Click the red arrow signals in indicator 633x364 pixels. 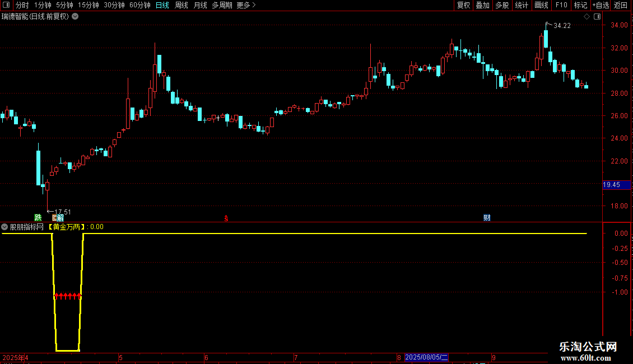coord(68,296)
